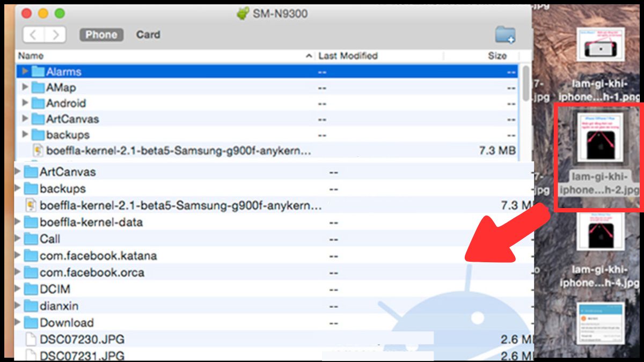Click the AMap folder icon
This screenshot has width=644, height=362.
[38, 87]
